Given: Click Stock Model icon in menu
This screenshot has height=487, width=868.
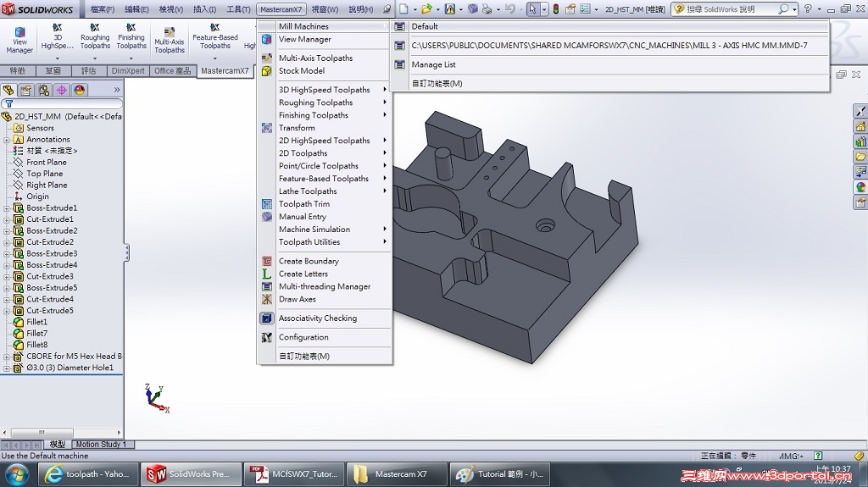Looking at the screenshot, I should tap(267, 71).
